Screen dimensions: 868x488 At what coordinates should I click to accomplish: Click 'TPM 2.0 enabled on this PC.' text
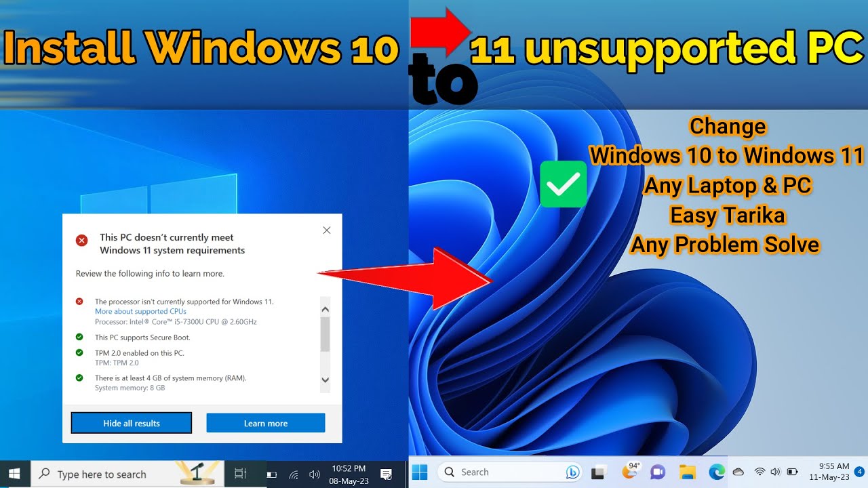(140, 352)
